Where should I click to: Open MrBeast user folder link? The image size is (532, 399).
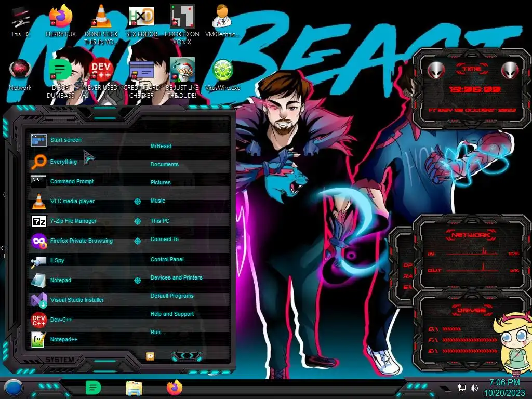pyautogui.click(x=161, y=146)
